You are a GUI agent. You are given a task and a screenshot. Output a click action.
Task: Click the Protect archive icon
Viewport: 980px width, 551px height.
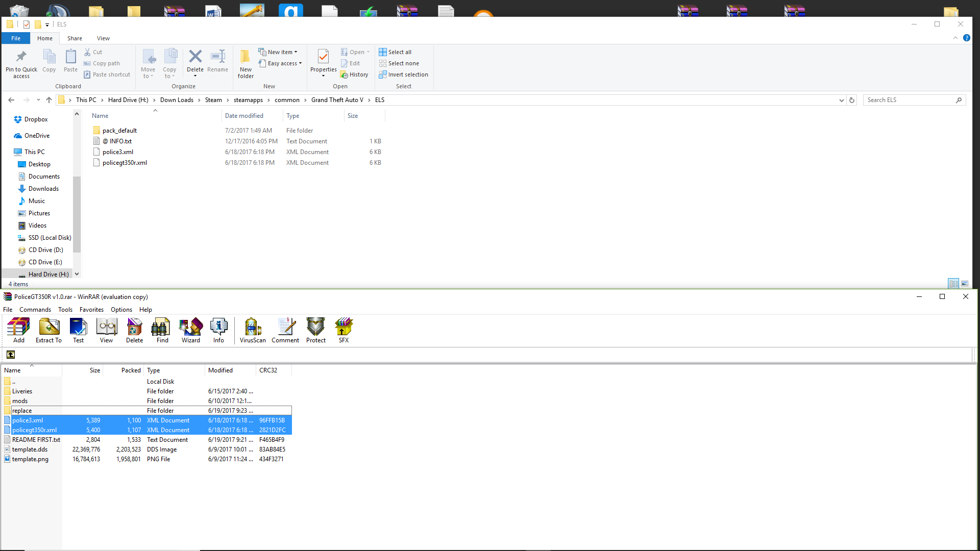[x=315, y=330]
